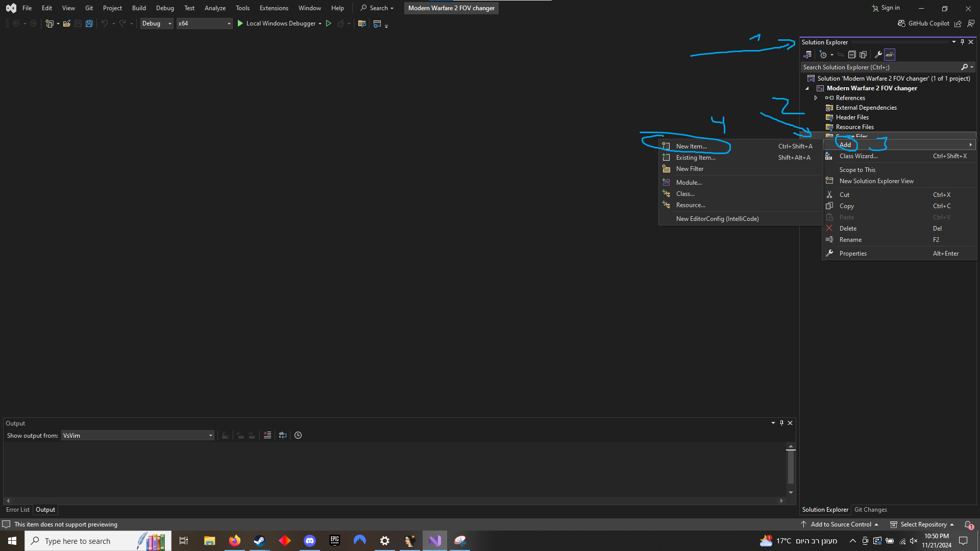Click Output window vertical scrollbar thumb
The height and width of the screenshot is (551, 980).
pos(791,467)
